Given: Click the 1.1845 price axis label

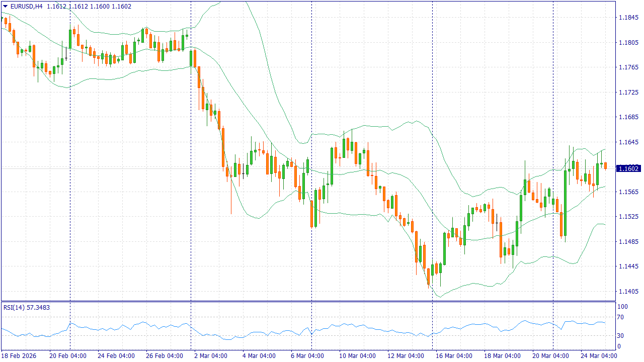Looking at the screenshot, I should (629, 18).
